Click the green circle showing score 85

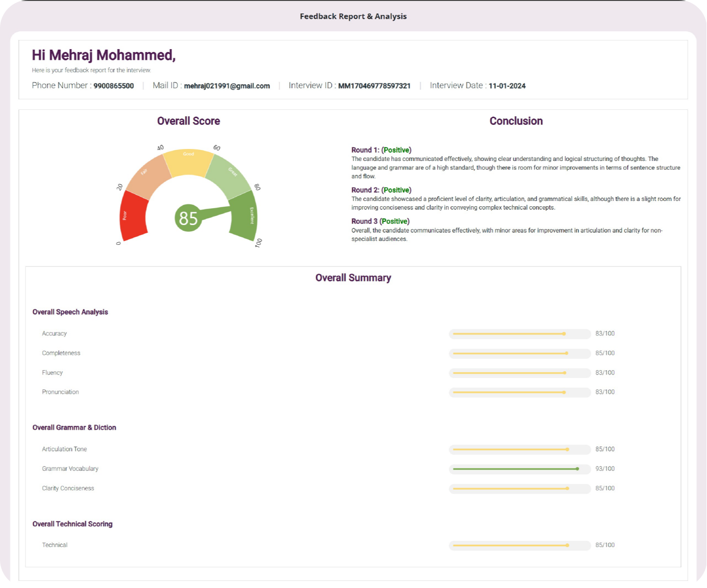point(188,218)
